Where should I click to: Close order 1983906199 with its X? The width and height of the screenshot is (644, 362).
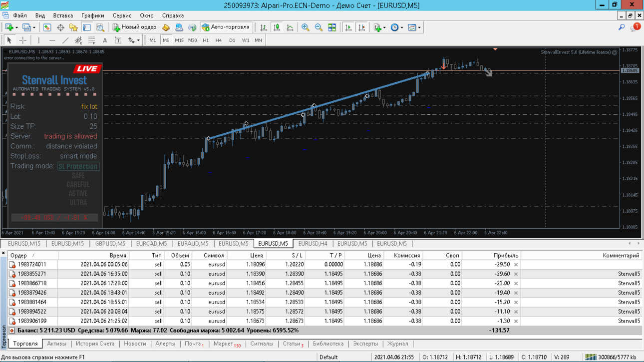[x=516, y=321]
